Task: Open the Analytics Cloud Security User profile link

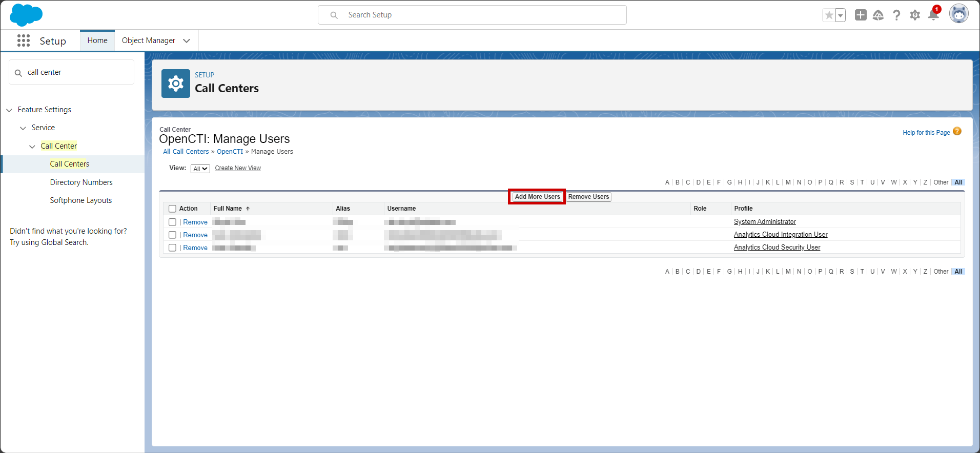Action: coord(777,248)
